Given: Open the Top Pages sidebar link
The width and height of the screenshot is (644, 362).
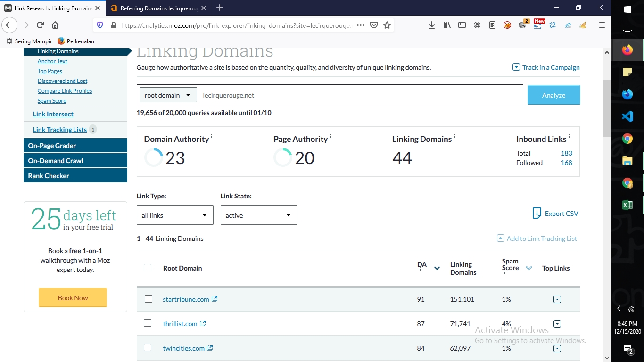Looking at the screenshot, I should [50, 71].
